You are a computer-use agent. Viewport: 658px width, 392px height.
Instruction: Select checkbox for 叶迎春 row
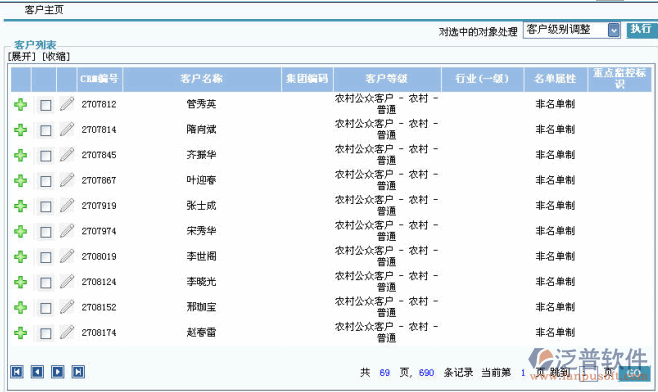pyautogui.click(x=45, y=181)
